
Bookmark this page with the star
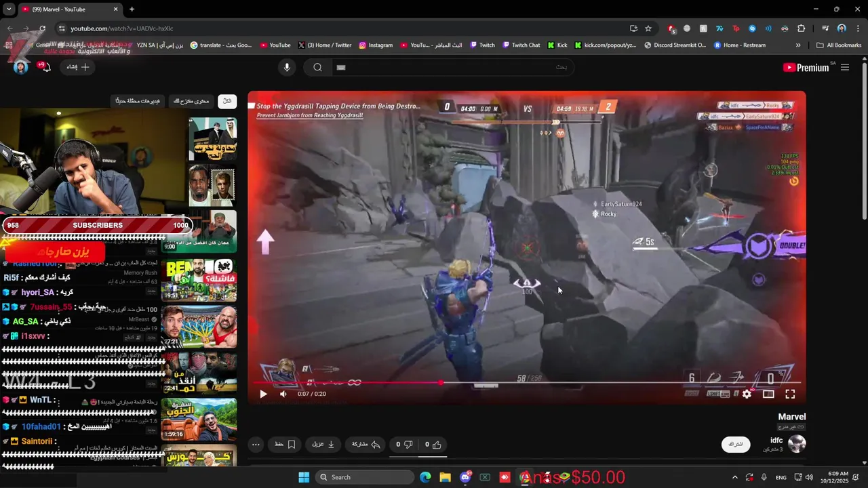648,28
